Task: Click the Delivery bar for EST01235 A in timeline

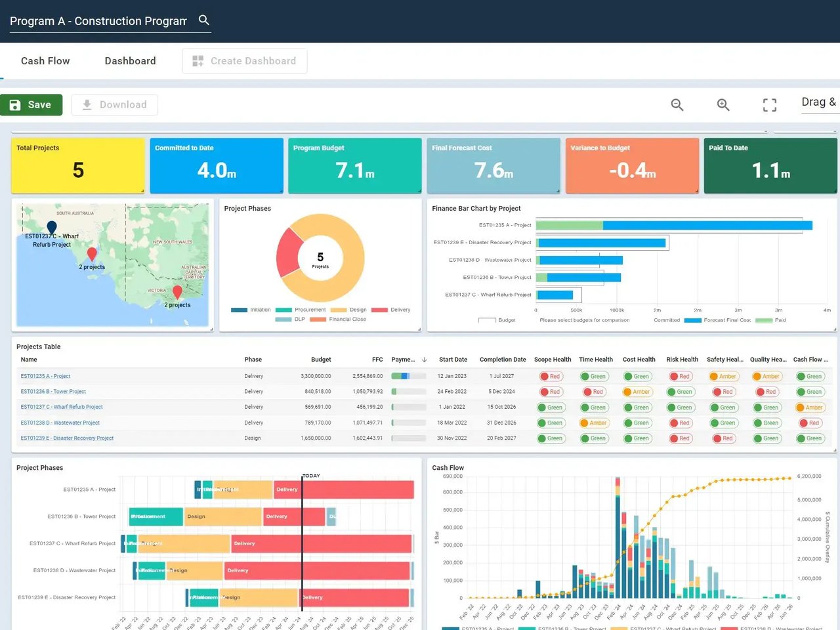Action: coord(343,490)
